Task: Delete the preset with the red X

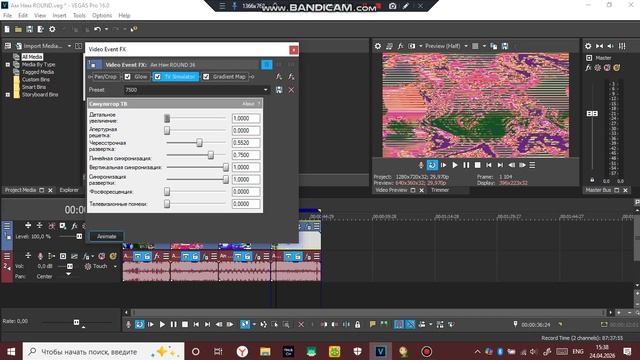Action: (291, 90)
